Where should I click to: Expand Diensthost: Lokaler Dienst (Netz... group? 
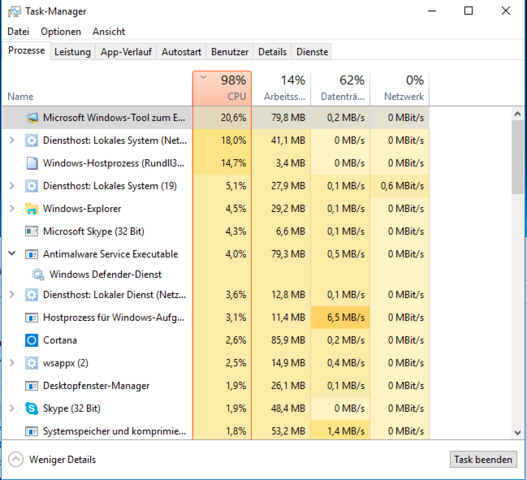[x=12, y=295]
